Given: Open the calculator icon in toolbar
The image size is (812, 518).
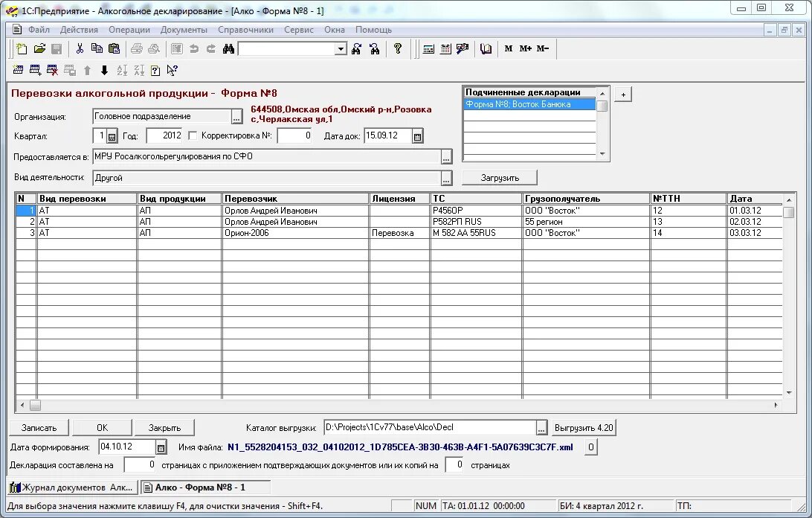Looking at the screenshot, I should coord(429,48).
